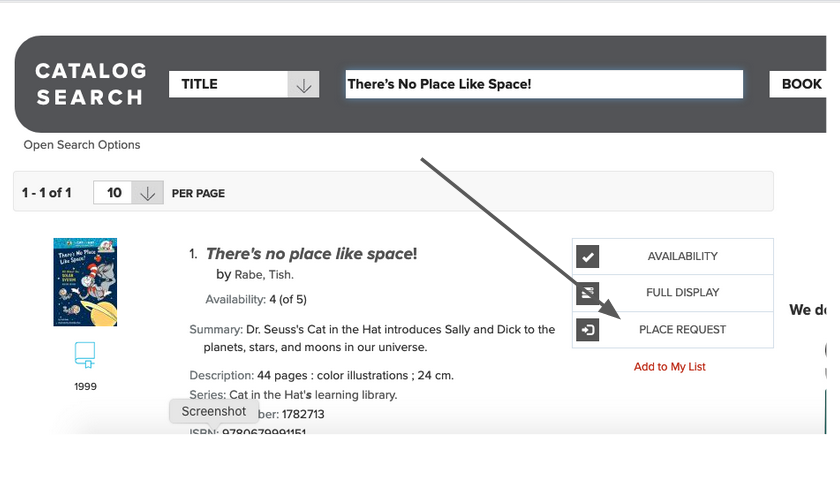Open the TITLE search type dropdown
This screenshot has width=840, height=477.
click(244, 84)
